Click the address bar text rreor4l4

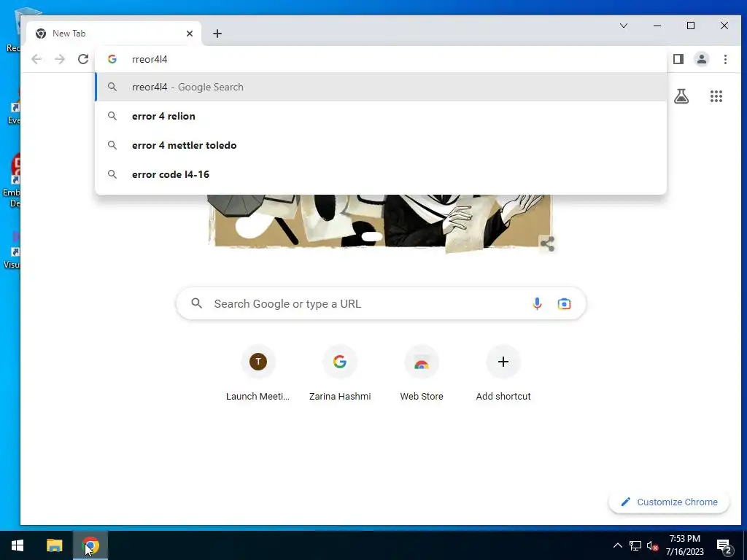pyautogui.click(x=150, y=59)
